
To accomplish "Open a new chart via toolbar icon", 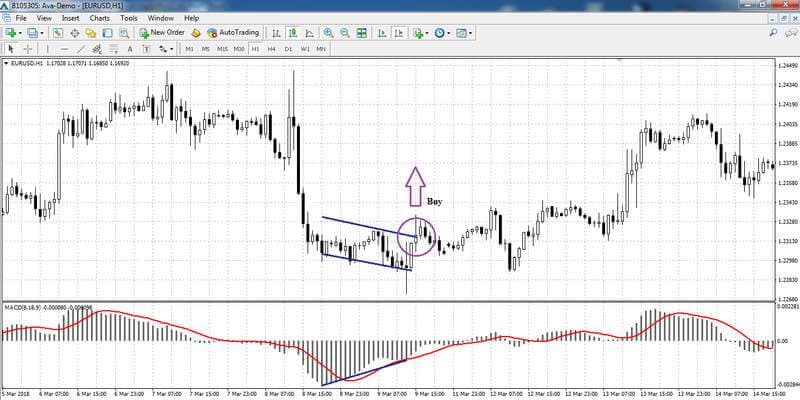I will click(x=10, y=33).
